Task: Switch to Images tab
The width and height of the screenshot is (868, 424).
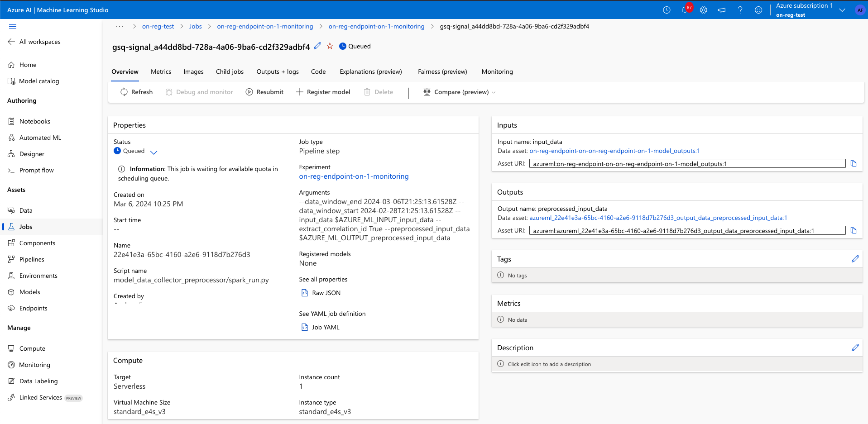Action: tap(193, 71)
